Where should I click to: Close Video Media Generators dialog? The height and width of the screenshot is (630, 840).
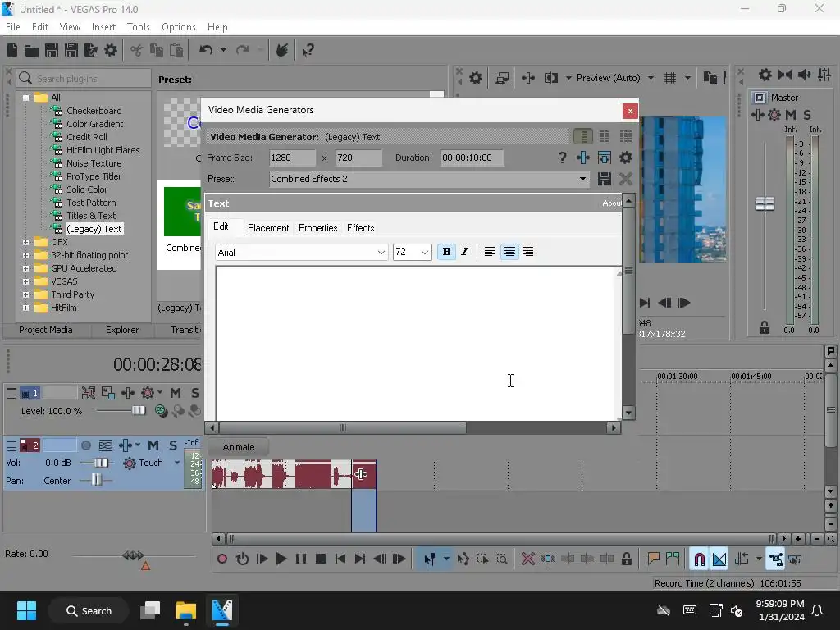pos(630,111)
